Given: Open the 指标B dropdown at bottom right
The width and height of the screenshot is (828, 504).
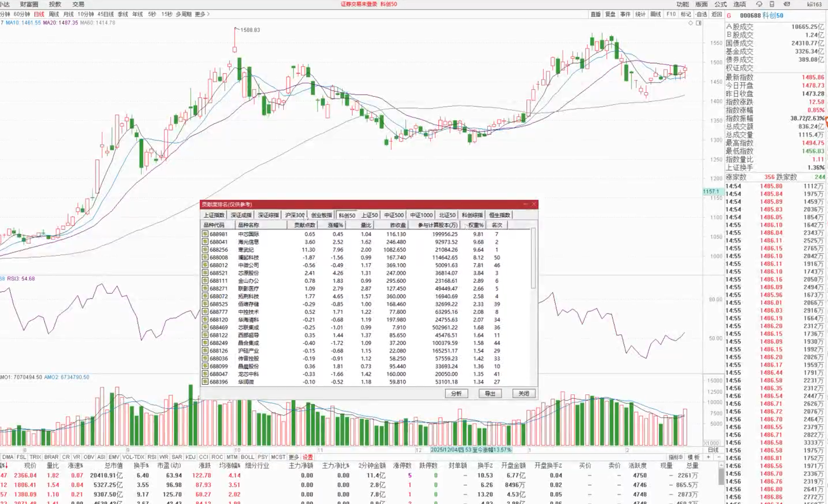Looking at the screenshot, I should 675,457.
